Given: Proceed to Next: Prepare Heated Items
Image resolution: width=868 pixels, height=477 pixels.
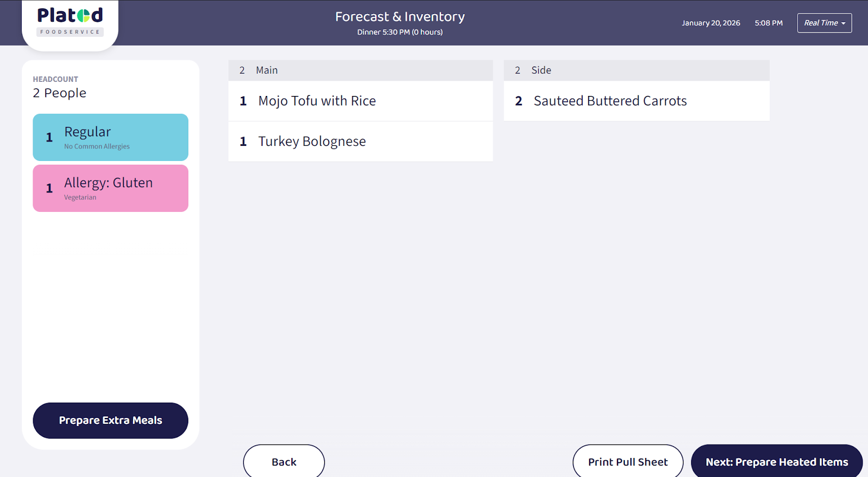Looking at the screenshot, I should click(776, 462).
